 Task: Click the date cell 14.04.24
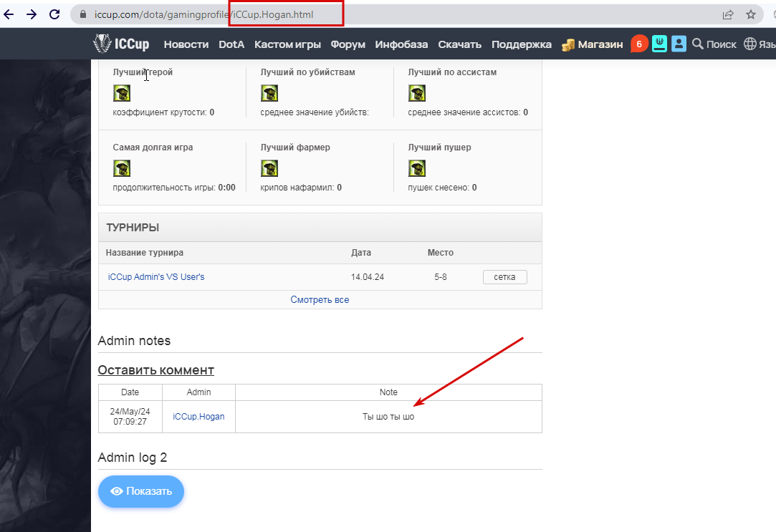point(367,277)
